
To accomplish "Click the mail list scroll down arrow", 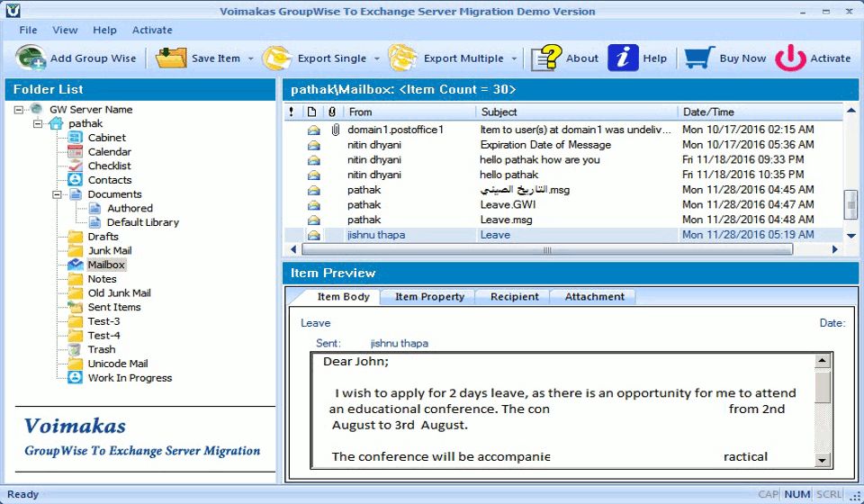I will (x=851, y=236).
